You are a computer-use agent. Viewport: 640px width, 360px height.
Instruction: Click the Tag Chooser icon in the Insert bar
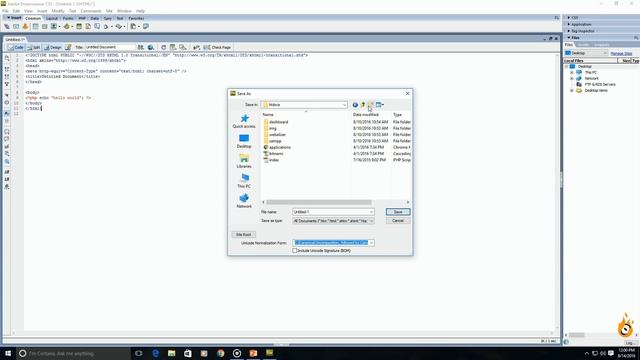tap(146, 27)
